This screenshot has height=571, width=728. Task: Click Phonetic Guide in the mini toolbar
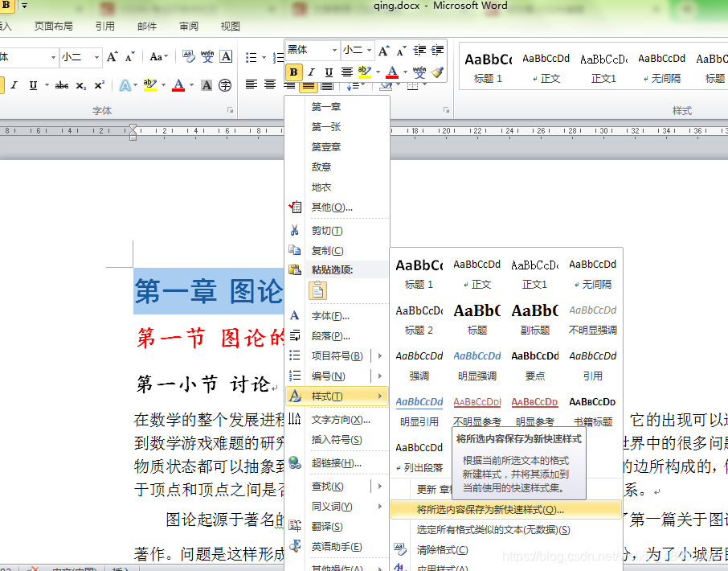(x=419, y=72)
